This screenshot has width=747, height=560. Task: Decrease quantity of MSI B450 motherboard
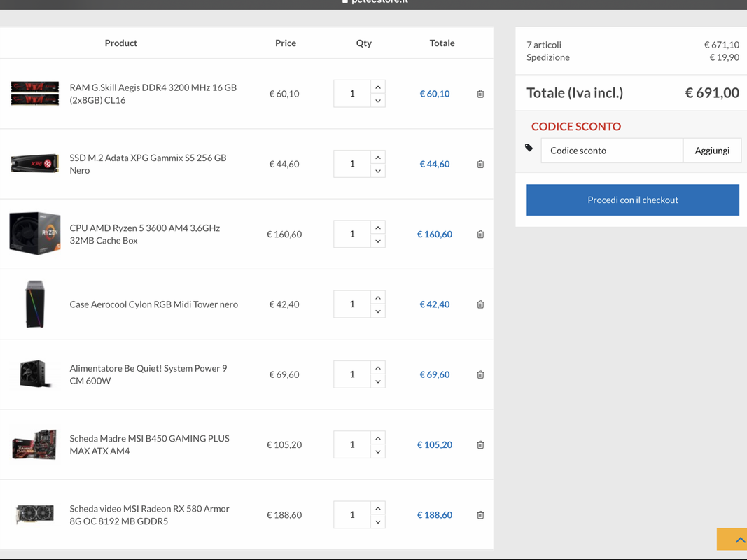(x=378, y=451)
